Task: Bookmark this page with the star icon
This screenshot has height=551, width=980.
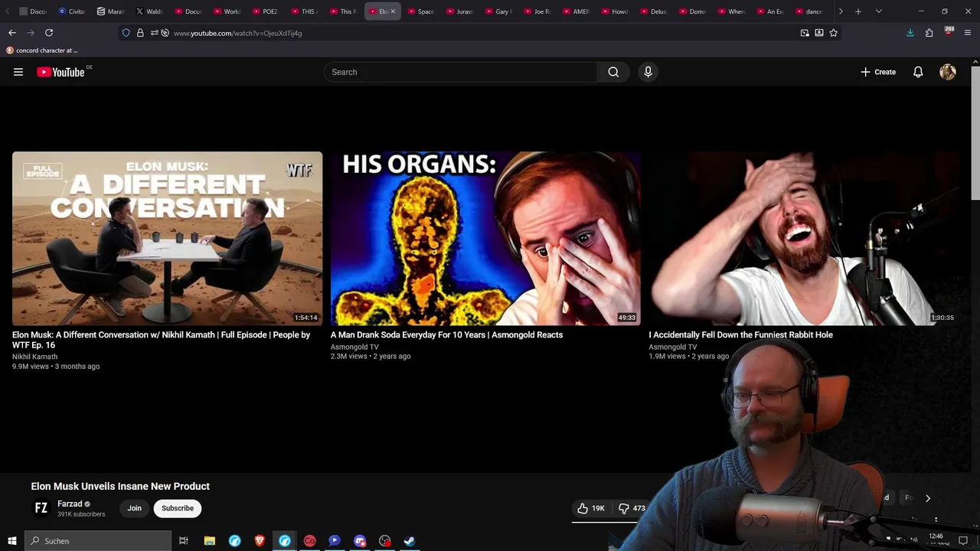Action: click(834, 33)
